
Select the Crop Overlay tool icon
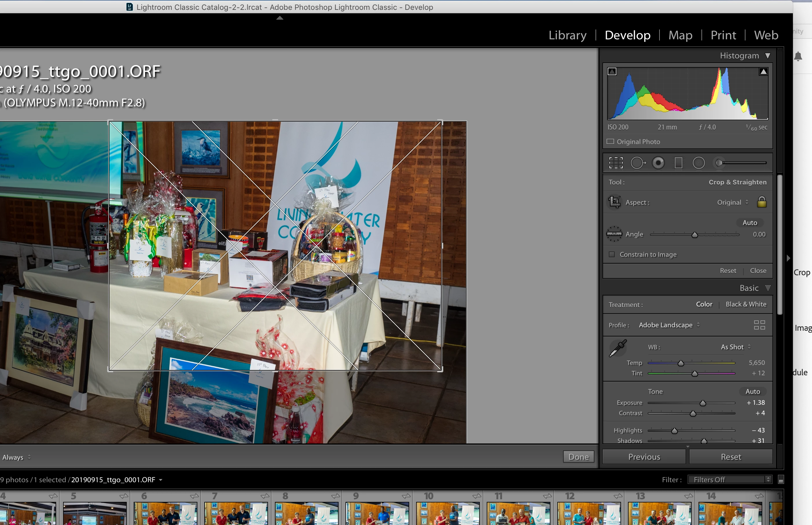click(x=616, y=163)
